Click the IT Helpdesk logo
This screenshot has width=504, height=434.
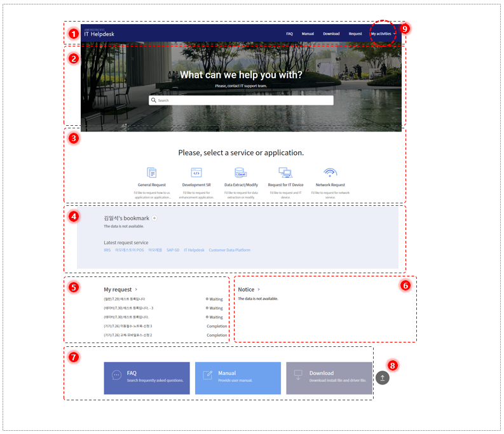point(99,33)
